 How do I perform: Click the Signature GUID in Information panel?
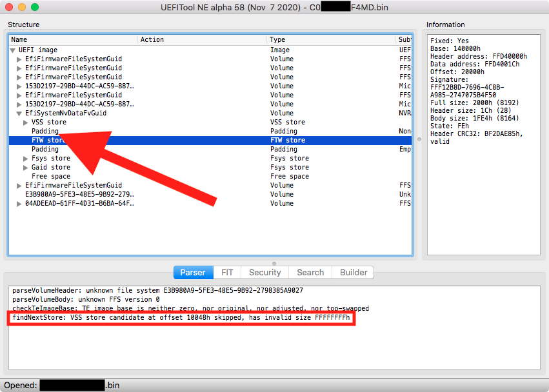click(x=467, y=92)
